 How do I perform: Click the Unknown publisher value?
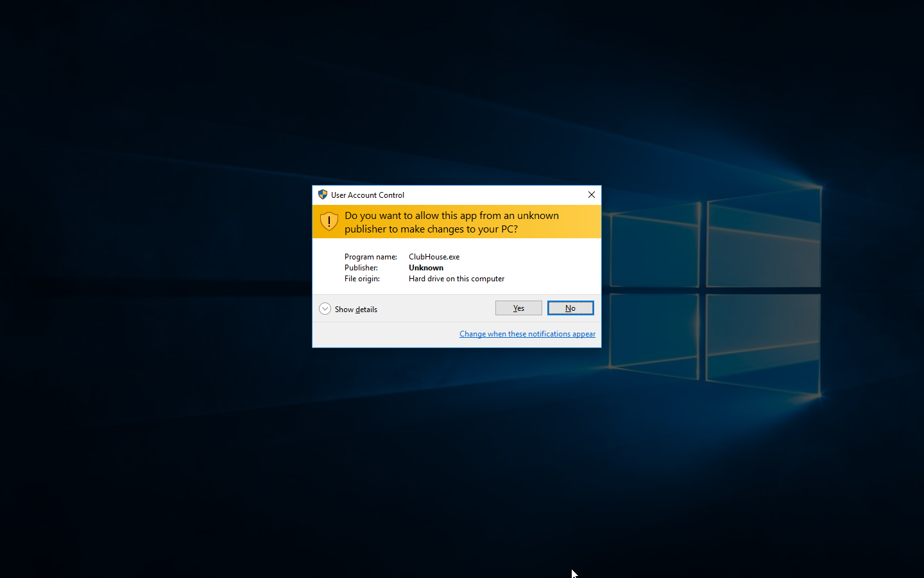[426, 268]
